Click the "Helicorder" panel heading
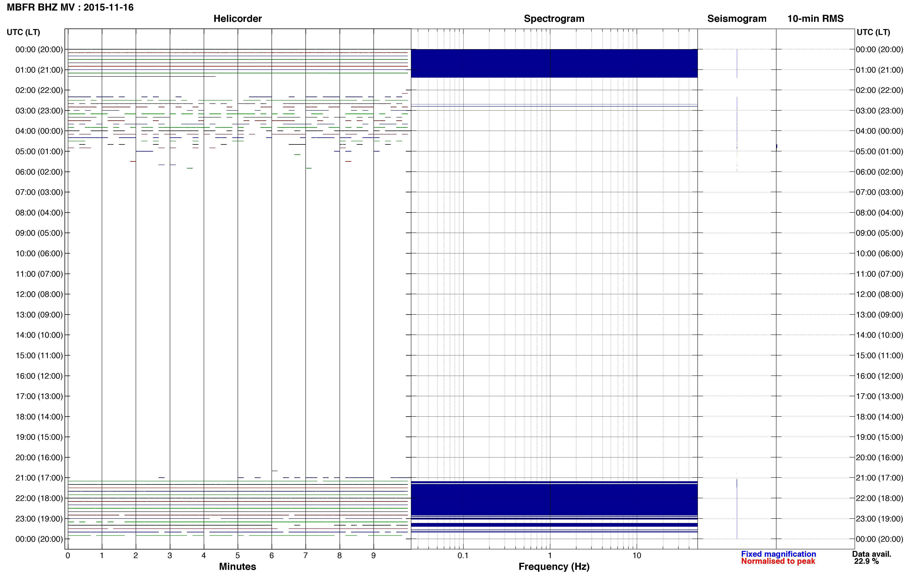This screenshot has width=924, height=578. [238, 18]
